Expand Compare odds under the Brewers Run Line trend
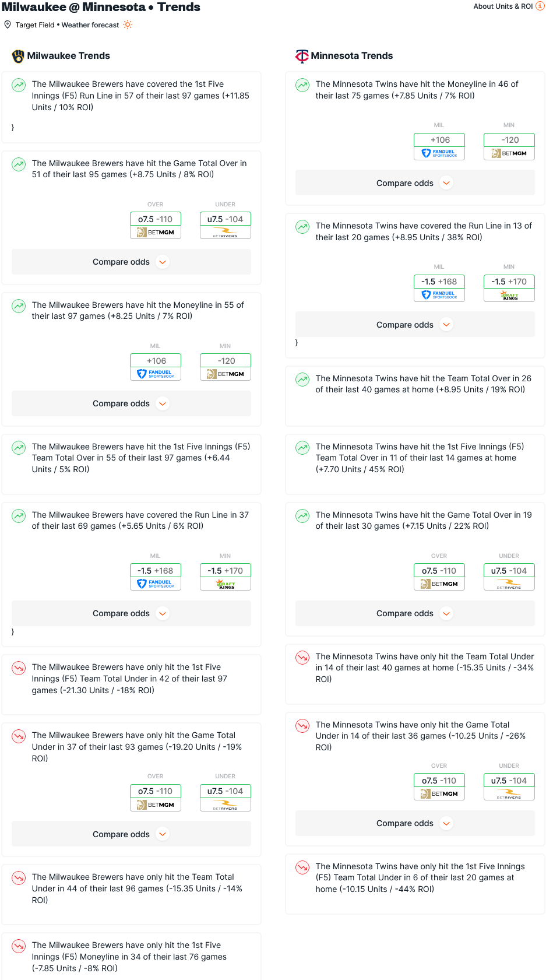 (131, 613)
